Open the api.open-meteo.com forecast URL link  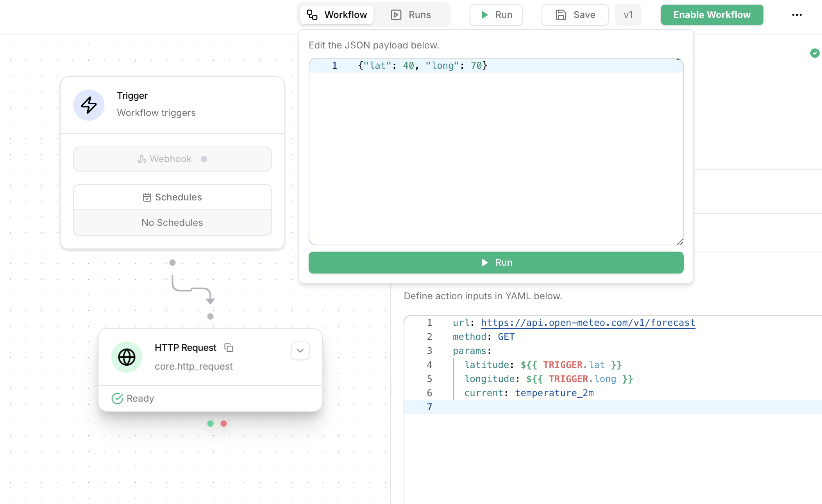tap(588, 323)
